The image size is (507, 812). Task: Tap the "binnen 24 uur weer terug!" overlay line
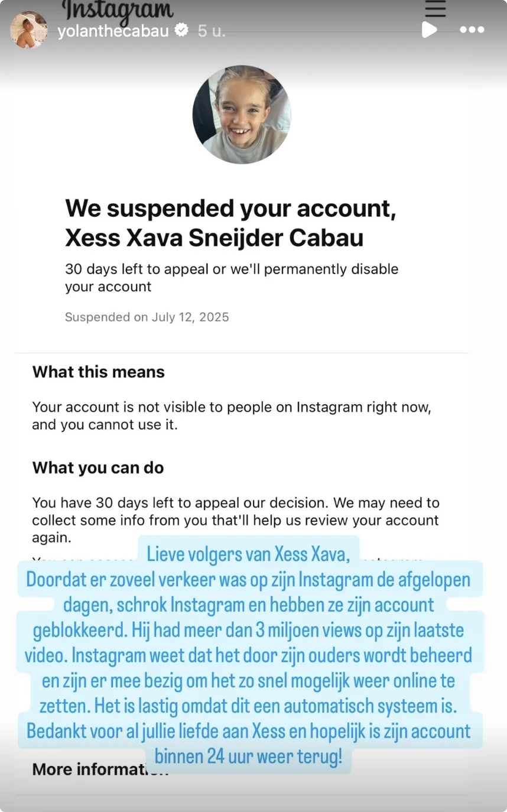(248, 756)
